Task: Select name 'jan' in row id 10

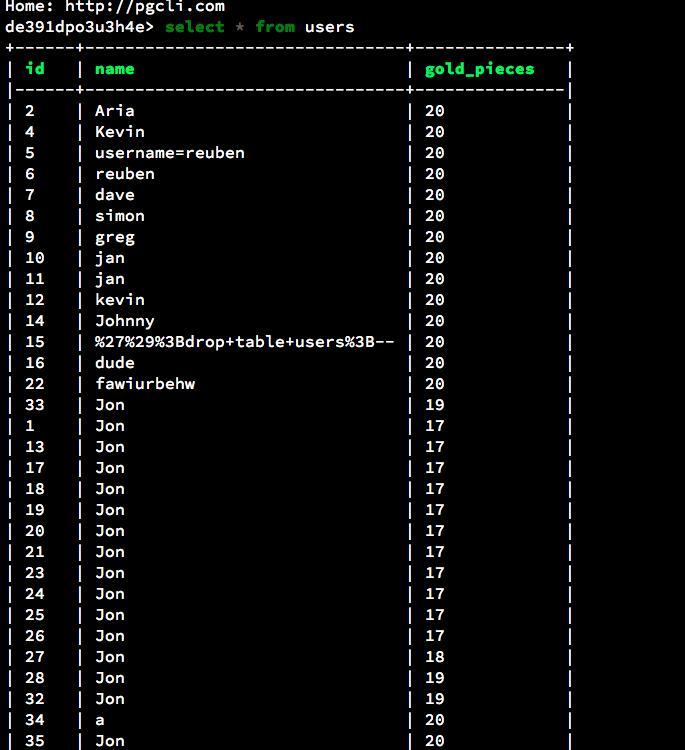Action: point(110,259)
